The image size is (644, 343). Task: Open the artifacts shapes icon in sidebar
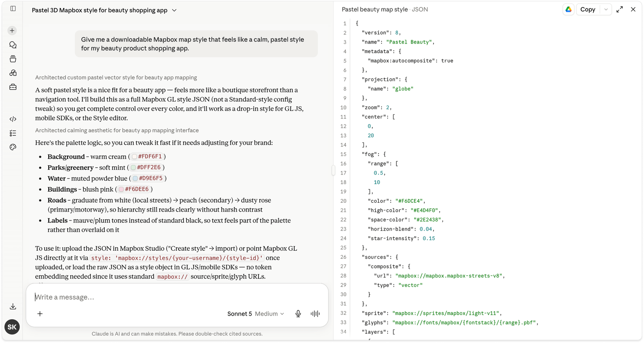click(x=13, y=73)
